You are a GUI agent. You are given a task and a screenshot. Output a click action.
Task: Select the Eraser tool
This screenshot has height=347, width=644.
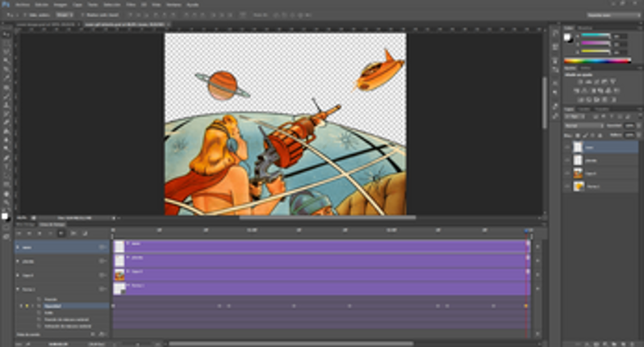pos(6,123)
